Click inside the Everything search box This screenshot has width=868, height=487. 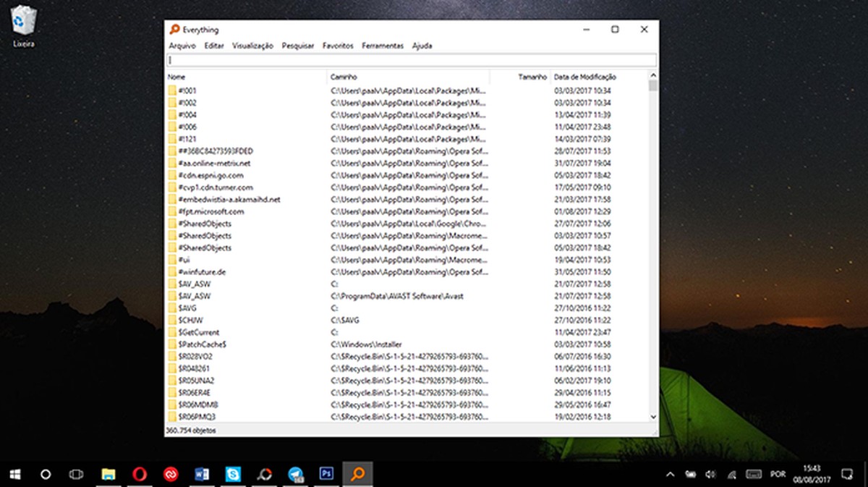[410, 59]
